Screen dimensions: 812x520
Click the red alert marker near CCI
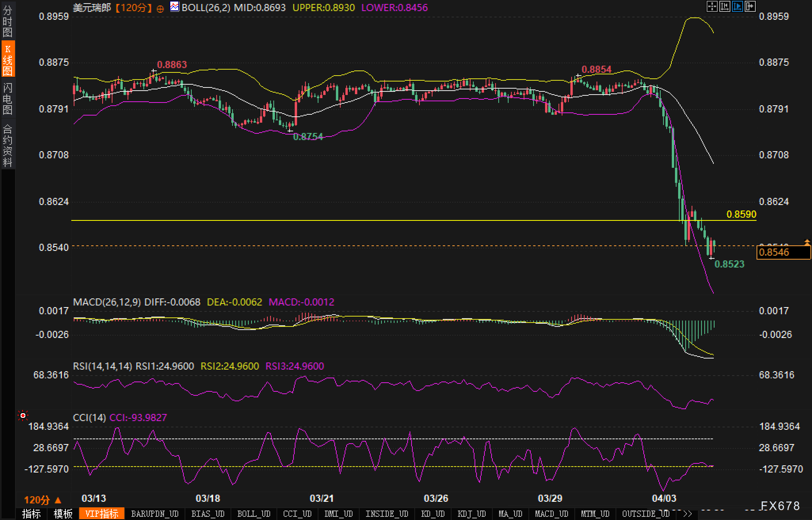[x=23, y=416]
